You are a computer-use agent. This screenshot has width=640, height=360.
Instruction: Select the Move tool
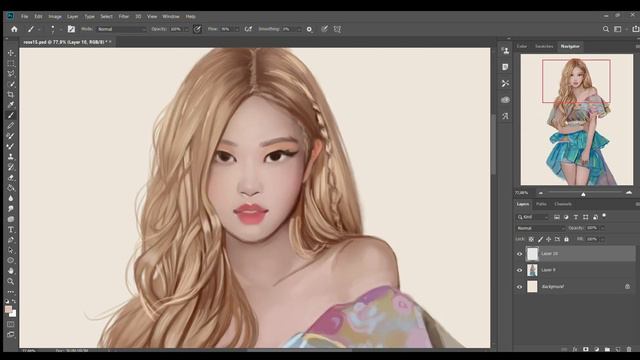coord(11,53)
